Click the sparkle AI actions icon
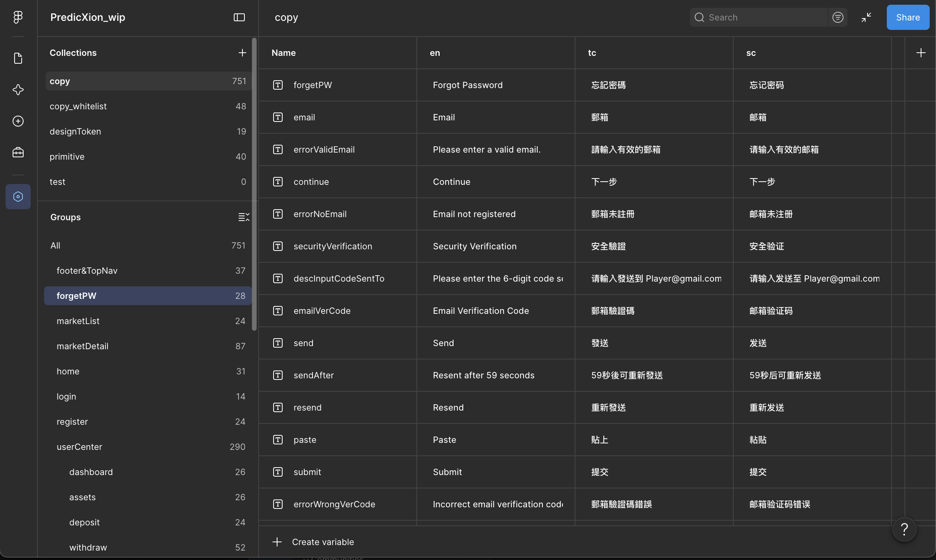936x560 pixels. pyautogui.click(x=18, y=90)
